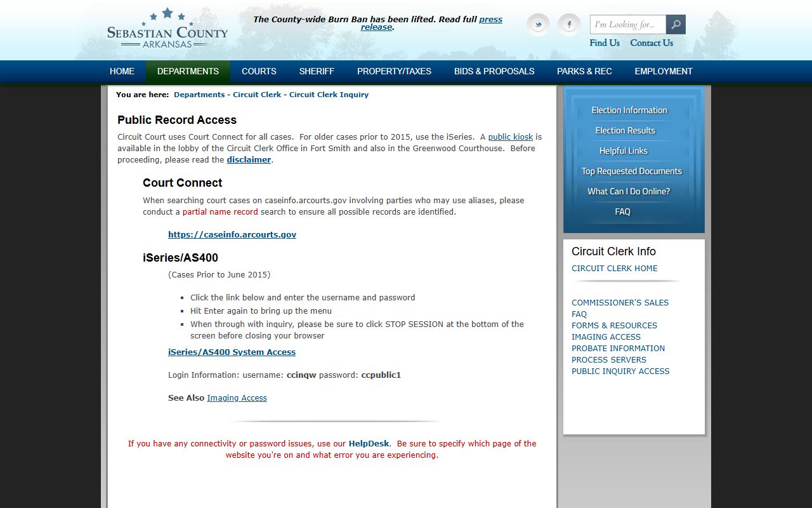This screenshot has height=508, width=812.
Task: Open the Bids & Proposals menu
Action: 494,71
